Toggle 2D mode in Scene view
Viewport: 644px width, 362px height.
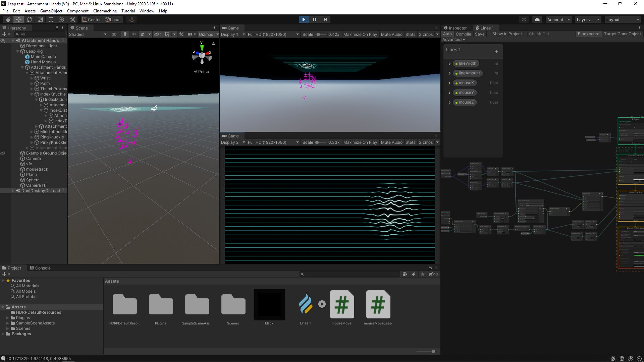click(114, 34)
